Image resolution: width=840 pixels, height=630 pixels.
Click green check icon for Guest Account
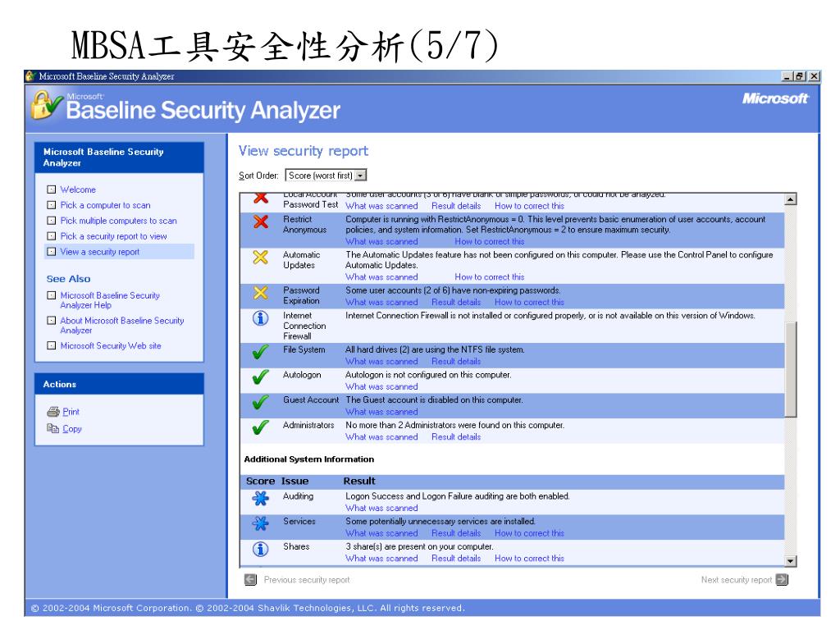pos(260,402)
